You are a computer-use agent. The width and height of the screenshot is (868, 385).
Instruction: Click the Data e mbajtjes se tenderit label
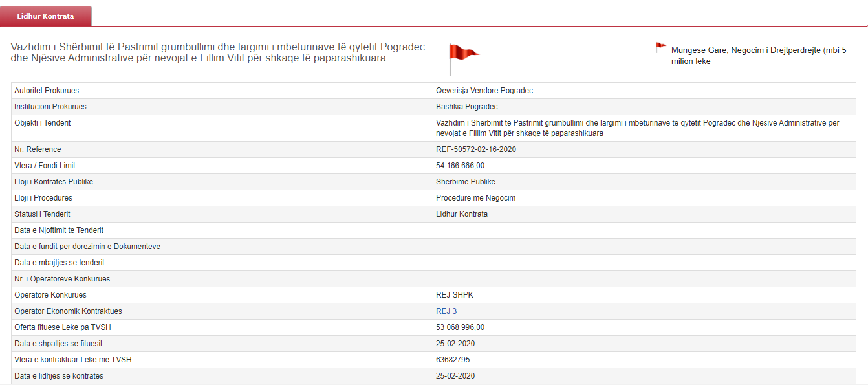[60, 263]
